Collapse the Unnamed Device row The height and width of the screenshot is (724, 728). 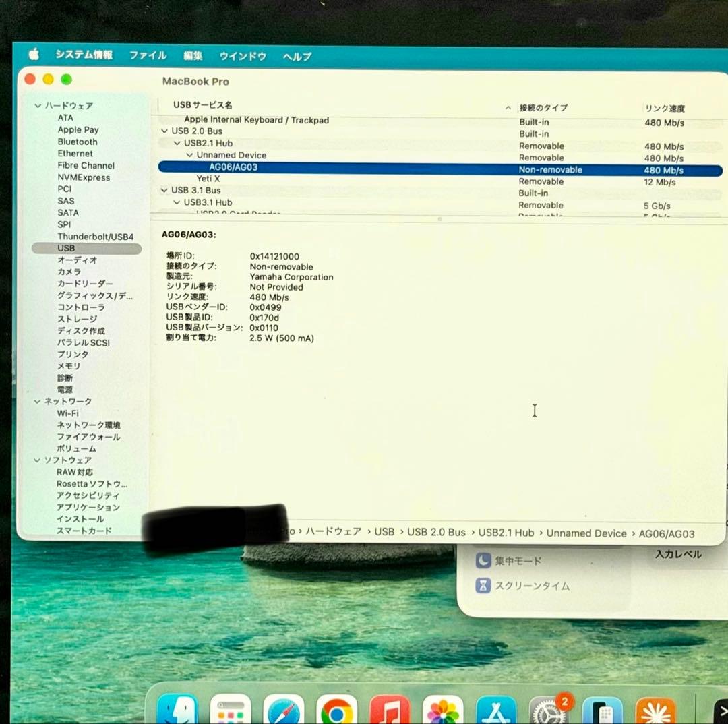tap(189, 155)
